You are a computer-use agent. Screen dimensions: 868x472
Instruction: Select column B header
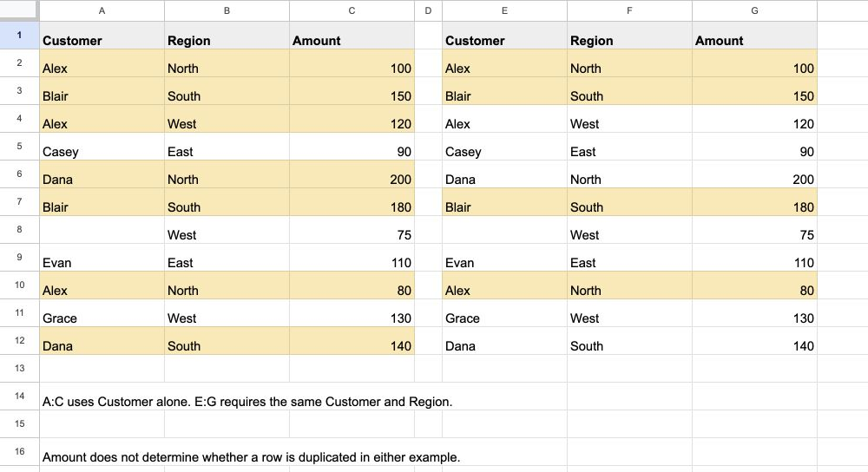(x=227, y=10)
